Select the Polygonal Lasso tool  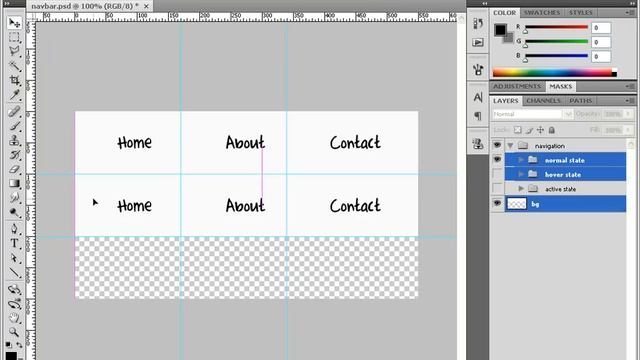tap(14, 51)
